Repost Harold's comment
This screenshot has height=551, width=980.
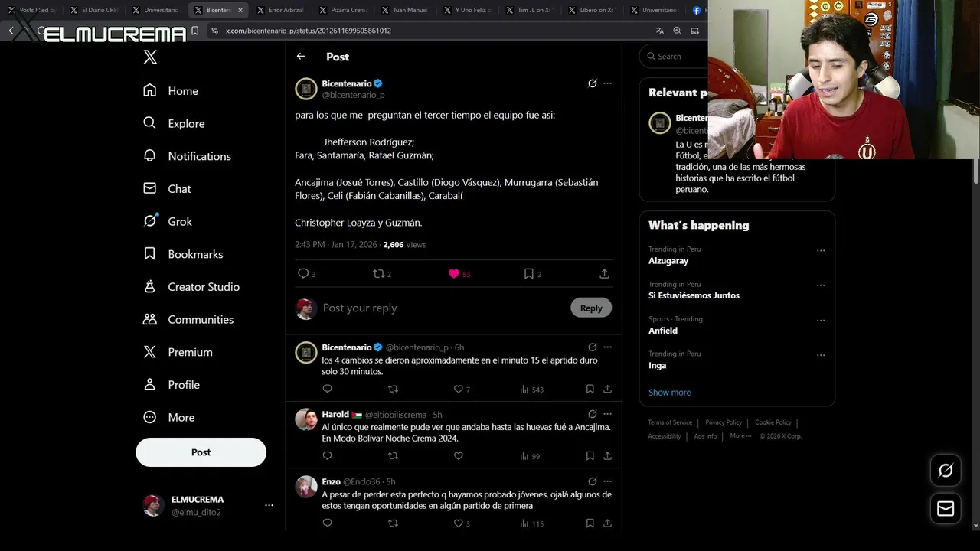click(x=393, y=456)
